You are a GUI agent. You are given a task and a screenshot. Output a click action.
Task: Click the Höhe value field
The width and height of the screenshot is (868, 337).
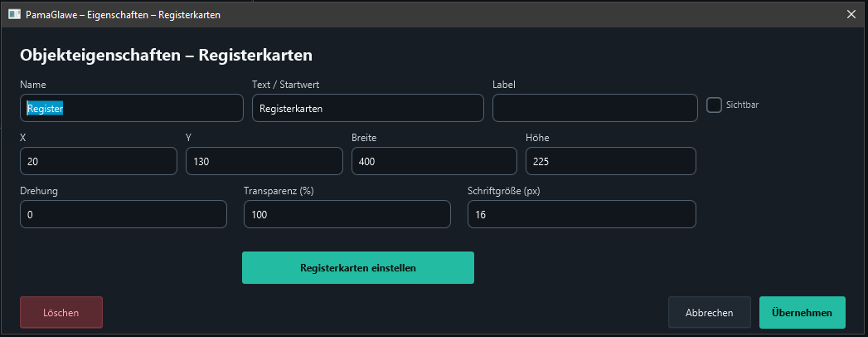pos(611,161)
